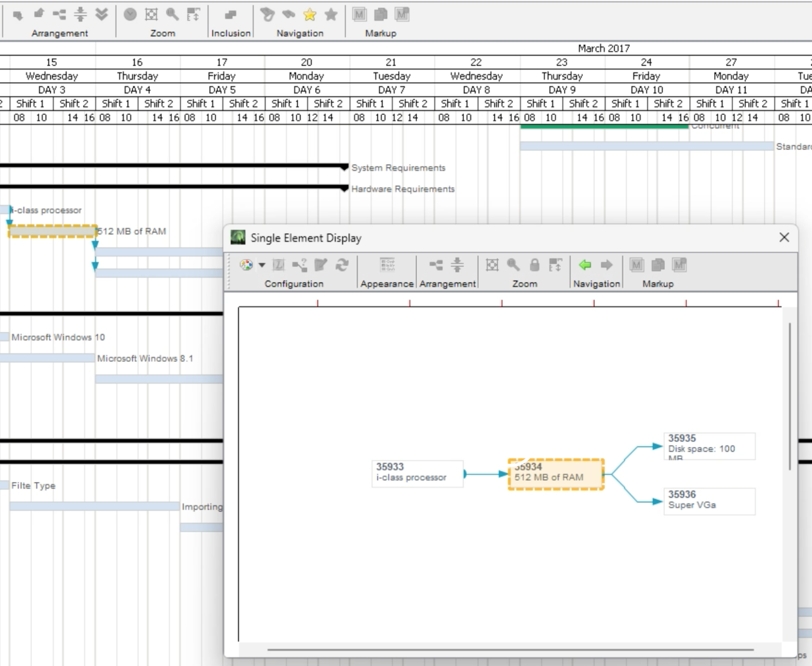812x666 pixels.
Task: Click green back arrow in Single Element Display
Action: (585, 265)
